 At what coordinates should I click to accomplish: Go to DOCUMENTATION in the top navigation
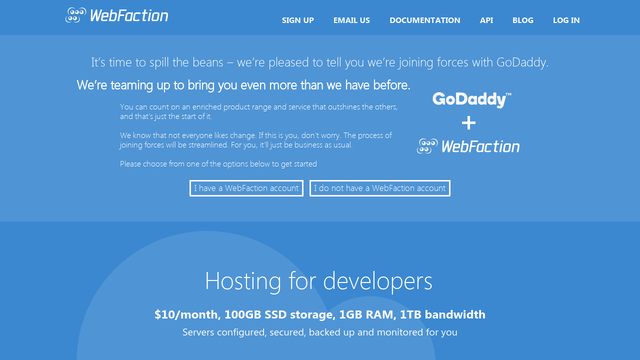[424, 20]
